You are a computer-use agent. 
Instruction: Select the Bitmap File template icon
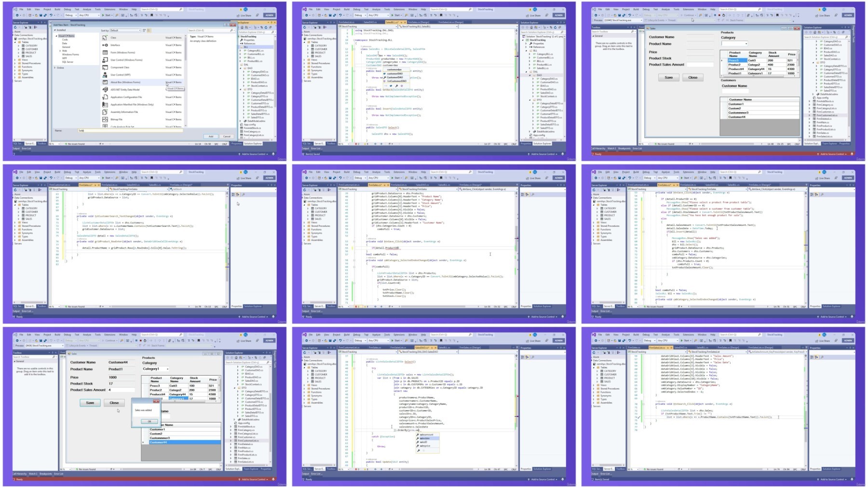coord(105,119)
